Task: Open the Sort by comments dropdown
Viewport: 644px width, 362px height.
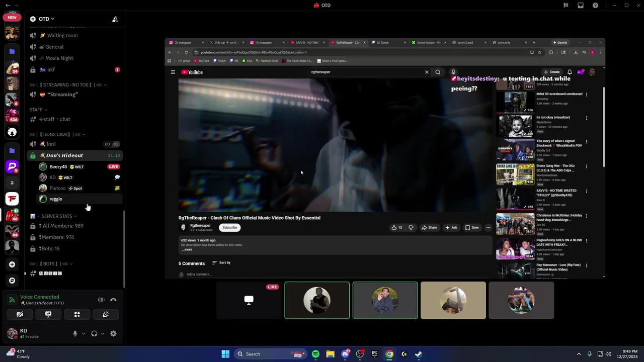Action: tap(221, 262)
